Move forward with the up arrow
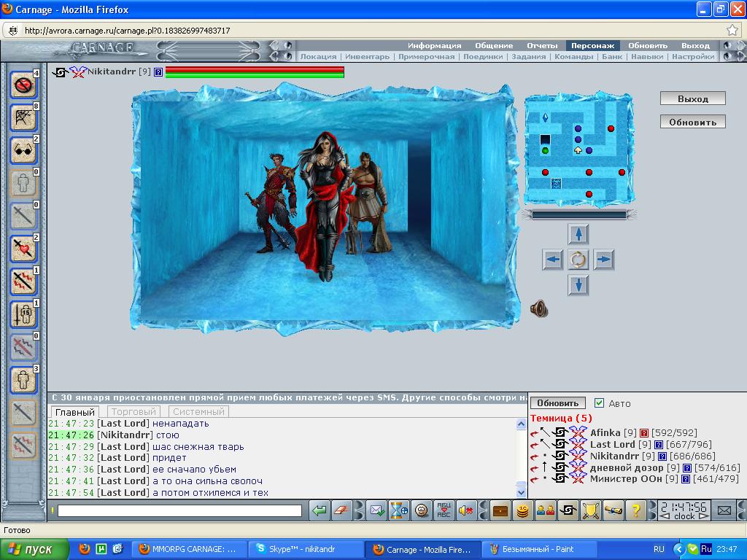Image resolution: width=747 pixels, height=560 pixels. [578, 234]
